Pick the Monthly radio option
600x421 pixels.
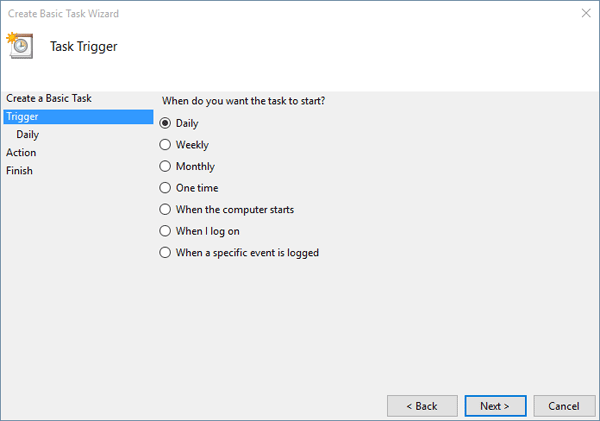pyautogui.click(x=166, y=167)
